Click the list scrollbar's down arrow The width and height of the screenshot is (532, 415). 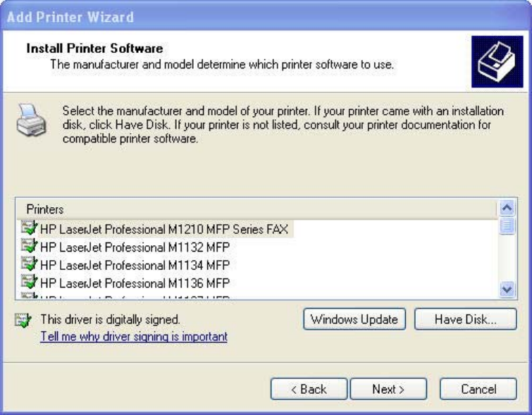(x=507, y=289)
